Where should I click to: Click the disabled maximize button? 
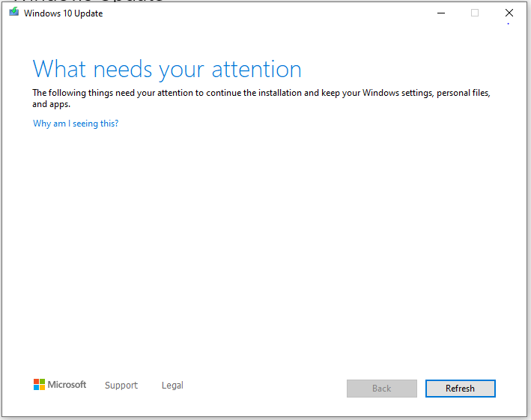[x=475, y=13]
